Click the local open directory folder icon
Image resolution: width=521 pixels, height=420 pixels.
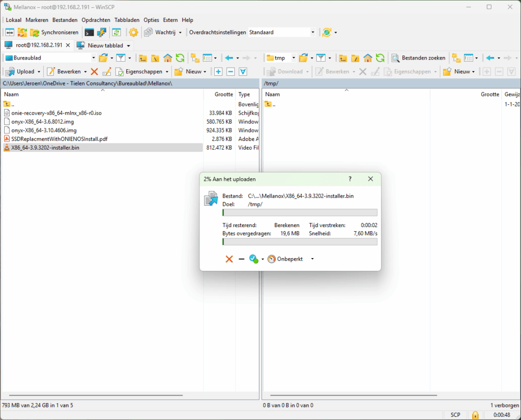pos(103,58)
